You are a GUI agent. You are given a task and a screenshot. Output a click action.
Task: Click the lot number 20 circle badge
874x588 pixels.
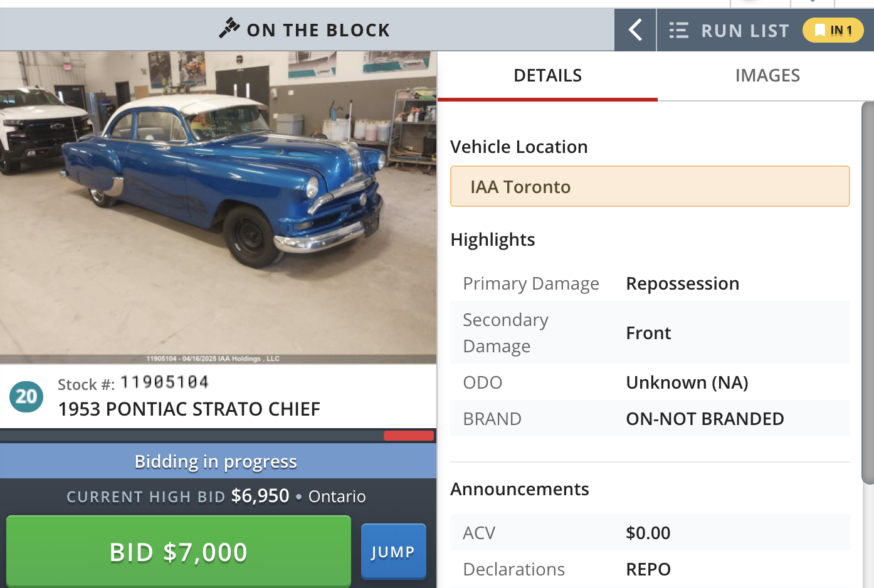tap(26, 397)
